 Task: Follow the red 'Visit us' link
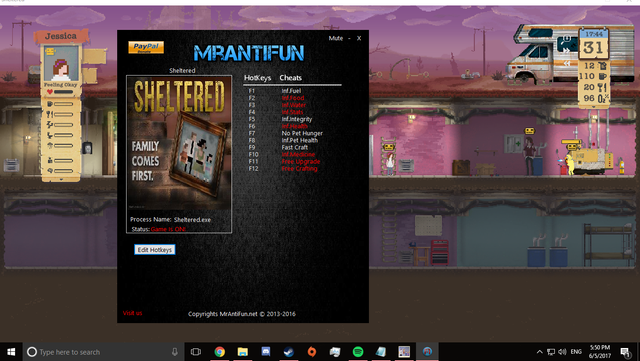coord(132,313)
